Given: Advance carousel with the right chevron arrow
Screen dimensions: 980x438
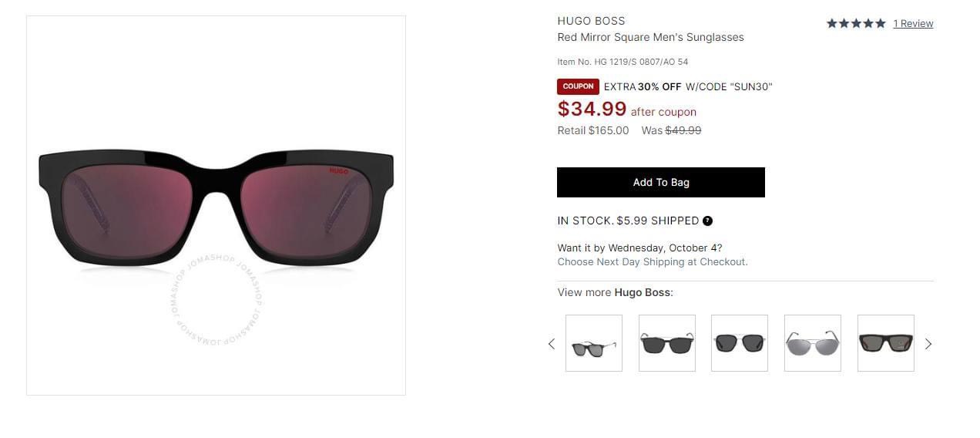Looking at the screenshot, I should (x=928, y=344).
